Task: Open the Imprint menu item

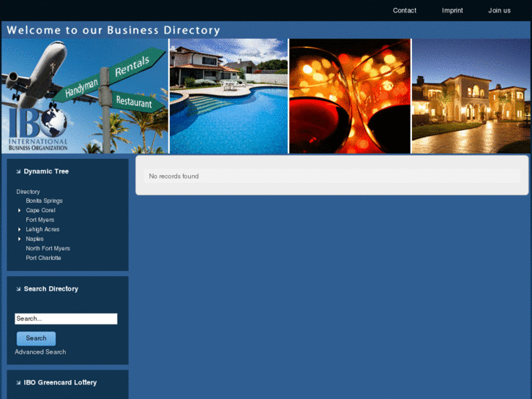Action: (452, 10)
